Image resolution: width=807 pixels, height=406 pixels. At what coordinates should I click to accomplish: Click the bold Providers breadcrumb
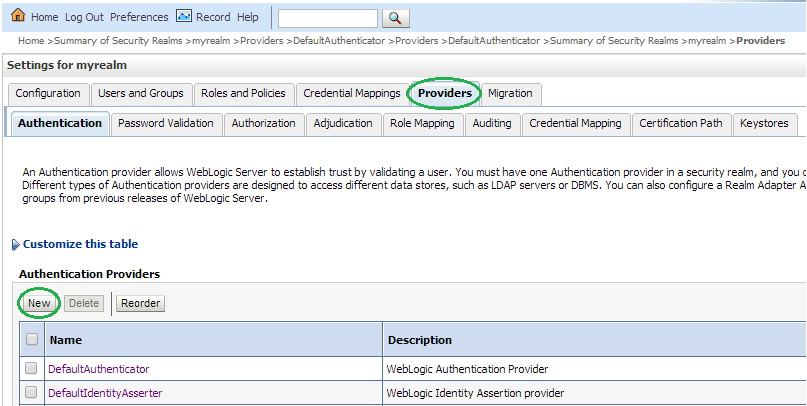pyautogui.click(x=761, y=41)
